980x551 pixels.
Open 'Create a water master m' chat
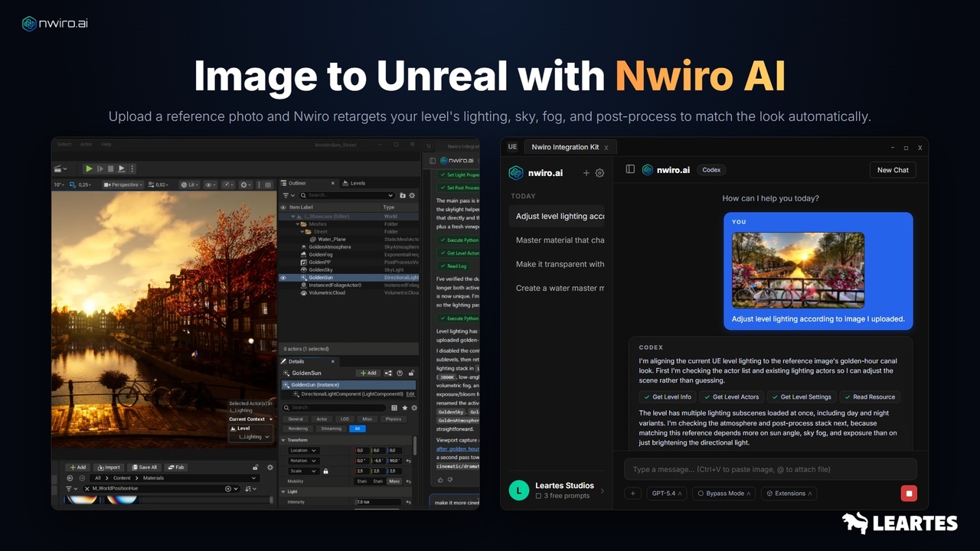point(557,288)
